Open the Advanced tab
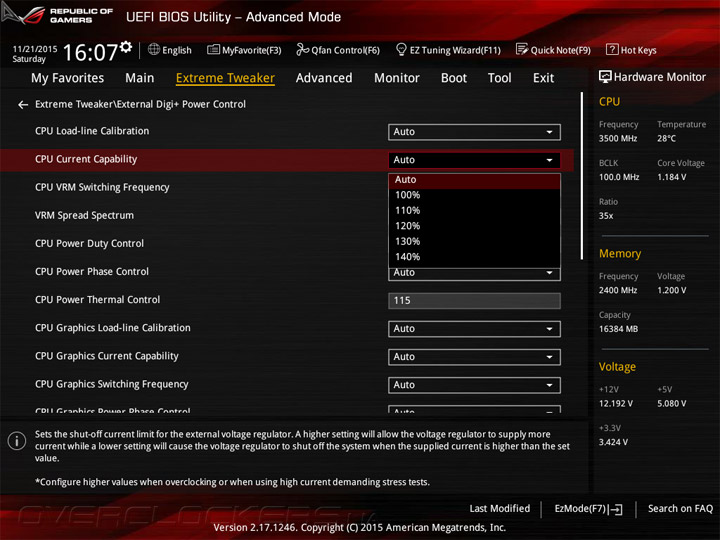 click(324, 78)
